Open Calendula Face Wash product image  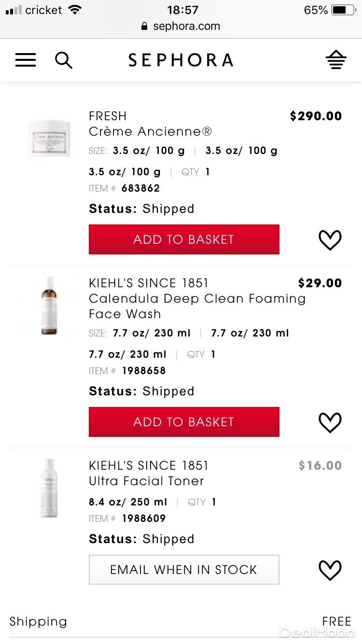[49, 306]
